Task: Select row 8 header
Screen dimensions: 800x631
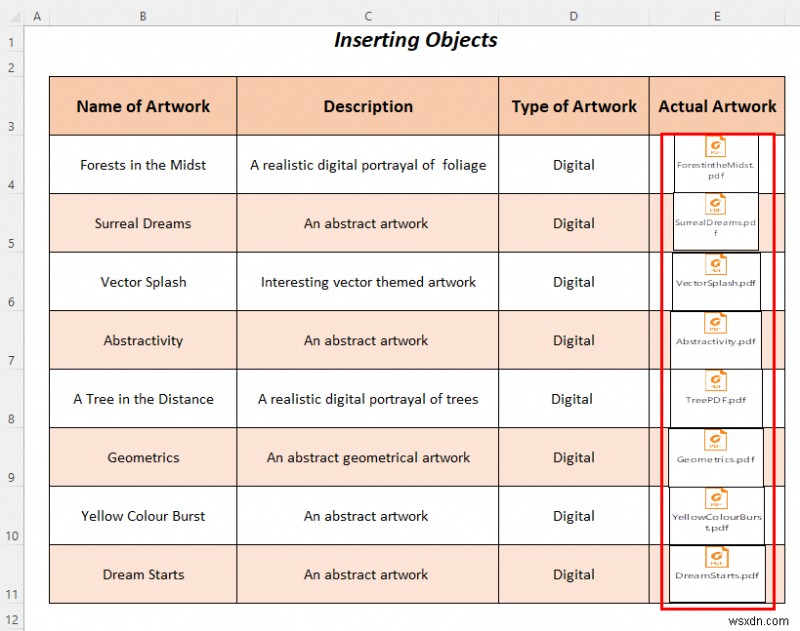Action: 12,398
